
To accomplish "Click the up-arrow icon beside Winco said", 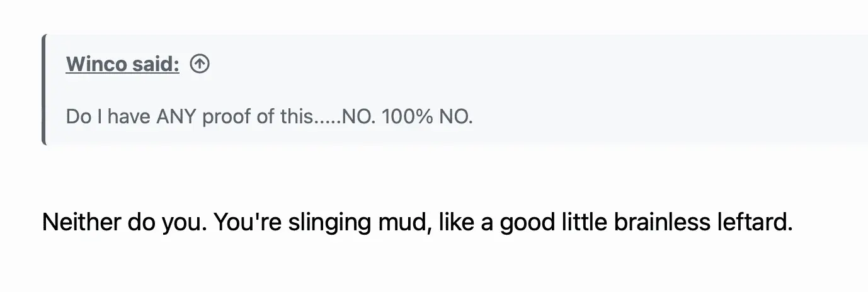I will click(x=200, y=64).
